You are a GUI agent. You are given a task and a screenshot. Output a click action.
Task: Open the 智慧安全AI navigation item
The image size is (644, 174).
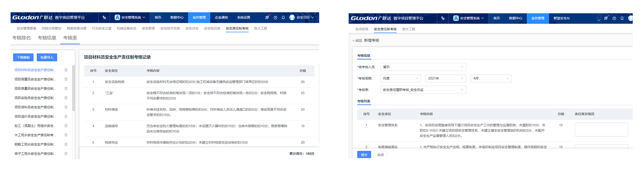(561, 18)
